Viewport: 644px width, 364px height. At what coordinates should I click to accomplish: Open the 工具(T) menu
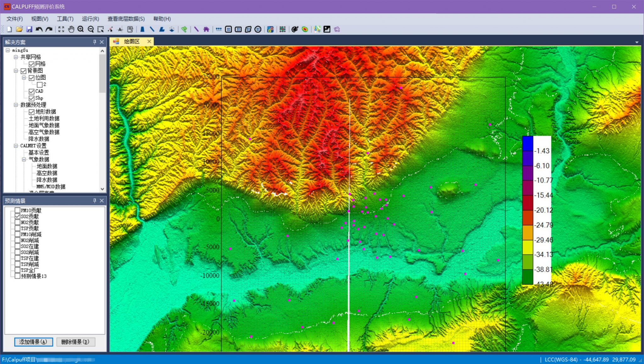coord(65,19)
